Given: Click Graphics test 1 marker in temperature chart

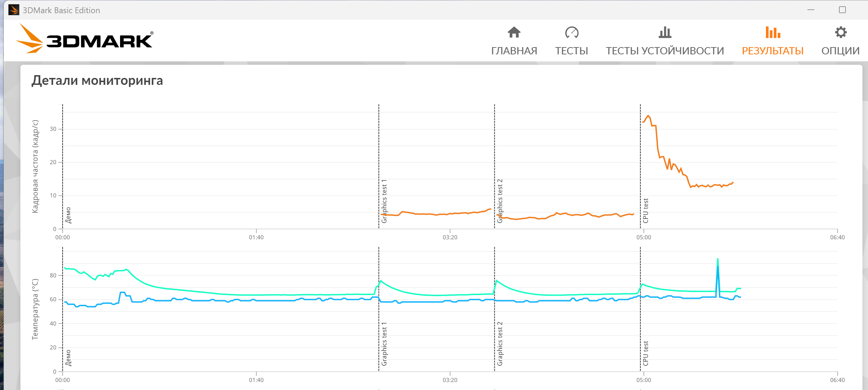Looking at the screenshot, I should pos(384,344).
